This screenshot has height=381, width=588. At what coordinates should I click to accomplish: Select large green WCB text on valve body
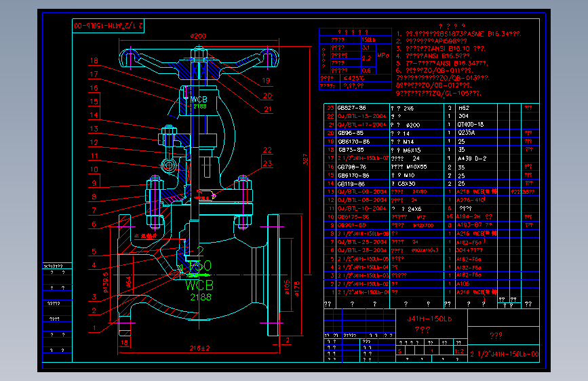point(199,285)
